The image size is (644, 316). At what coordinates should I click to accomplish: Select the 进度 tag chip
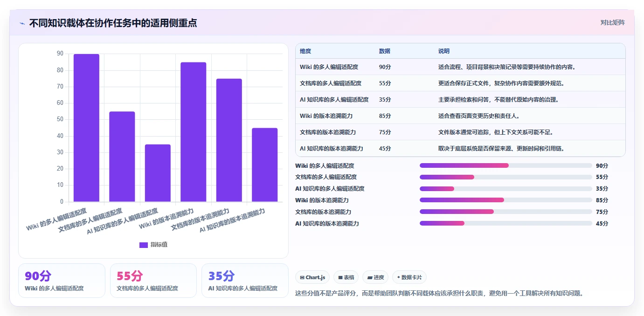pos(375,277)
